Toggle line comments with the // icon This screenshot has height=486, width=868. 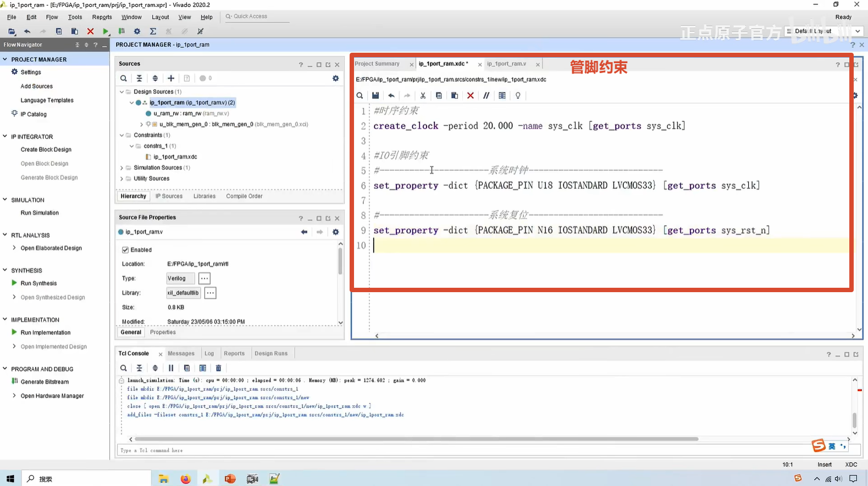(x=486, y=96)
